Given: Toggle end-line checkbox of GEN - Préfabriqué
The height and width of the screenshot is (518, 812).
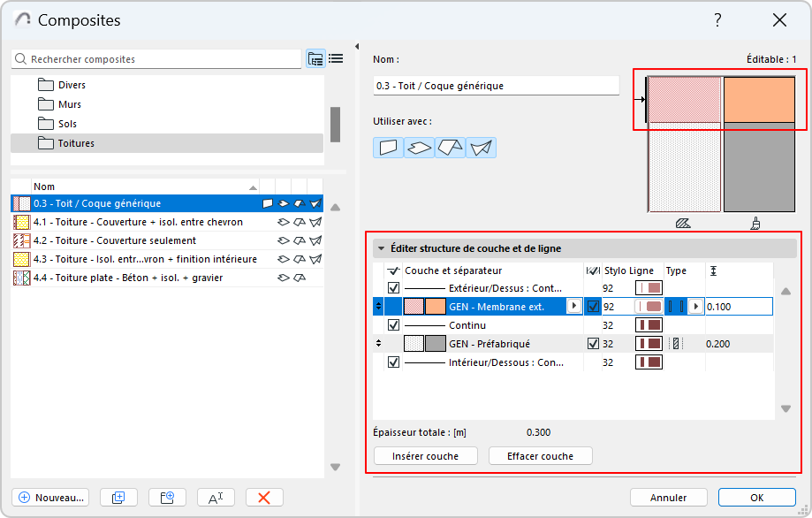Looking at the screenshot, I should pyautogui.click(x=593, y=344).
